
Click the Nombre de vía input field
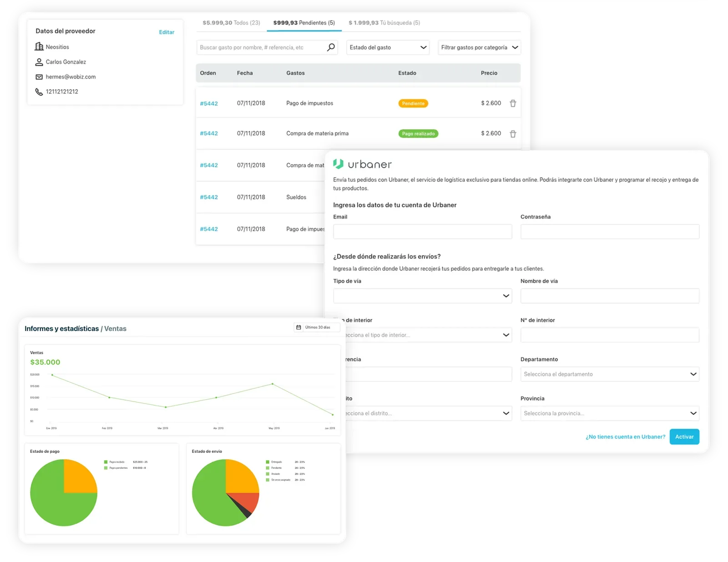610,296
